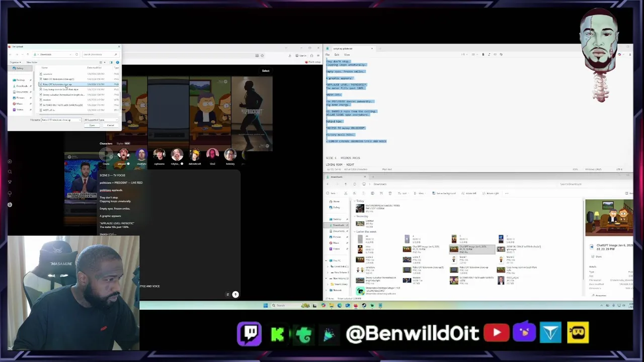644x362 pixels.
Task: Click three-dots more options in File Explorer toolbar
Action: (x=507, y=193)
